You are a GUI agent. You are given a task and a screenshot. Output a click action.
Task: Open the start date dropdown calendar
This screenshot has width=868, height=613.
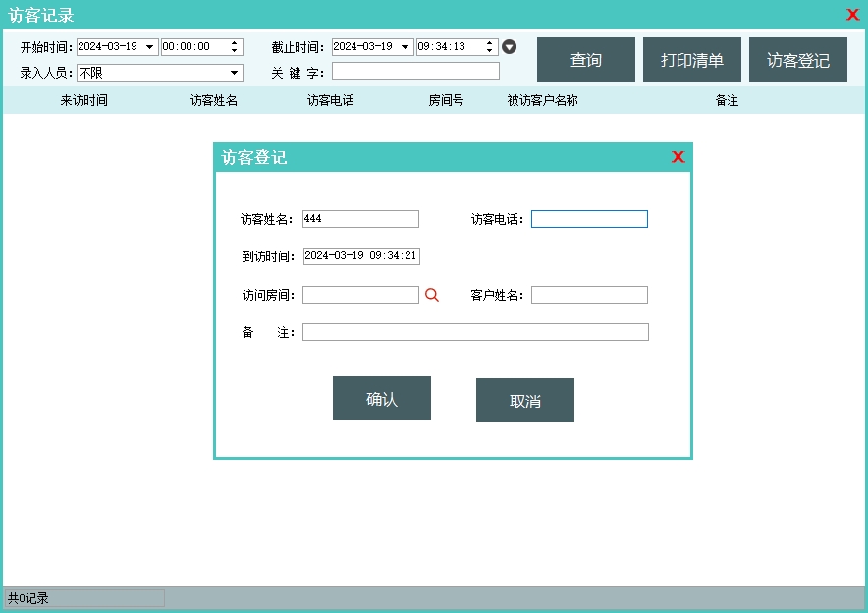150,47
